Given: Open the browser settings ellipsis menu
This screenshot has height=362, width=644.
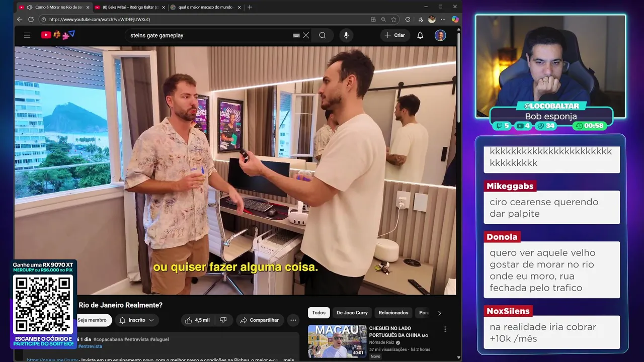Looking at the screenshot, I should point(443,19).
